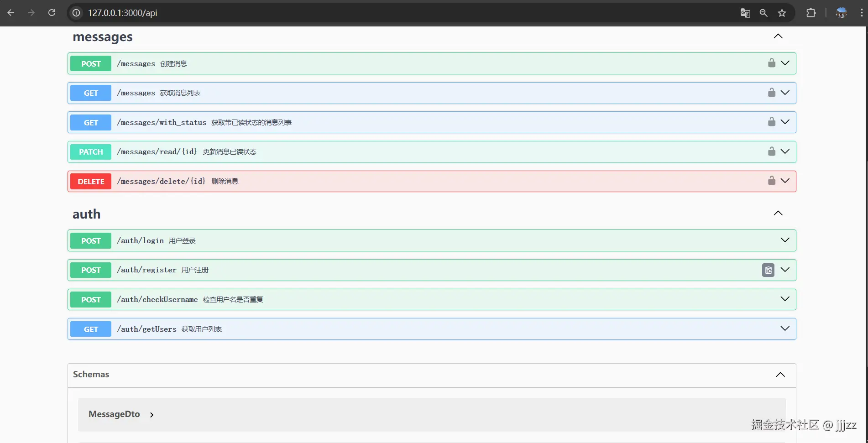The height and width of the screenshot is (443, 868).
Task: Expand the /auth/login endpoint arrow
Action: point(785,240)
